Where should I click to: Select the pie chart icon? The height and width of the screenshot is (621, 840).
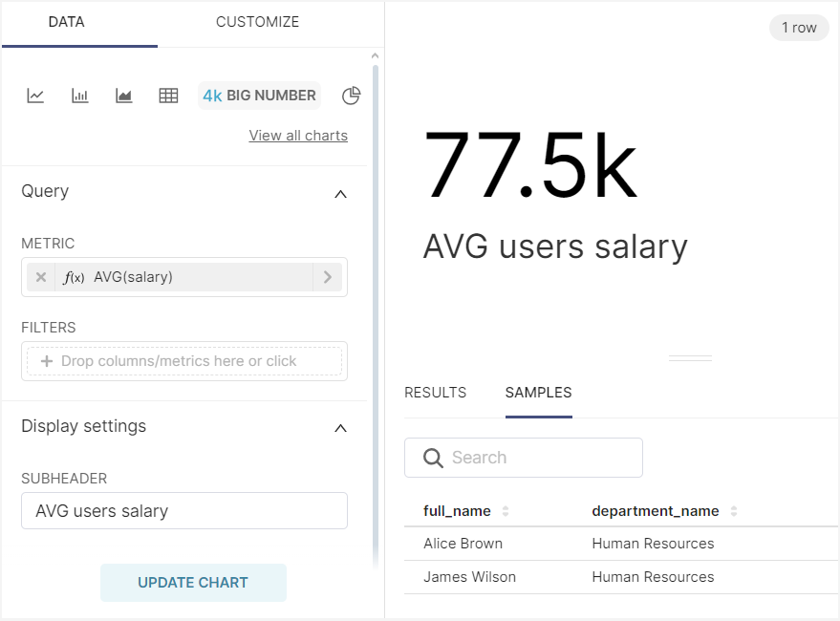(x=352, y=96)
